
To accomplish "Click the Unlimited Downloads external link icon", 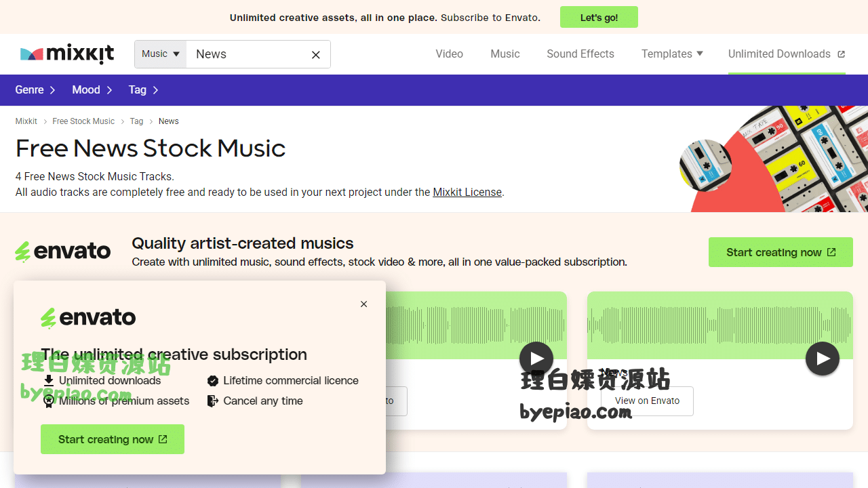I will coord(841,54).
